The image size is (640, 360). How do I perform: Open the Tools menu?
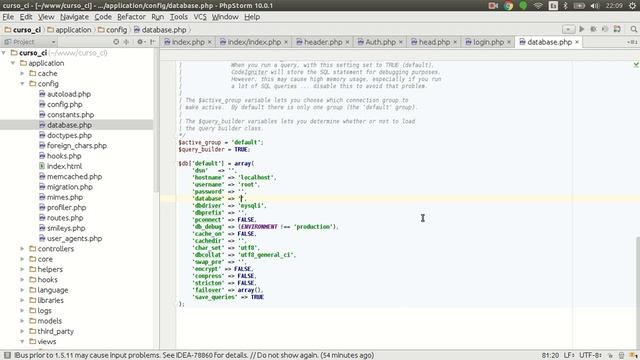pos(179,17)
